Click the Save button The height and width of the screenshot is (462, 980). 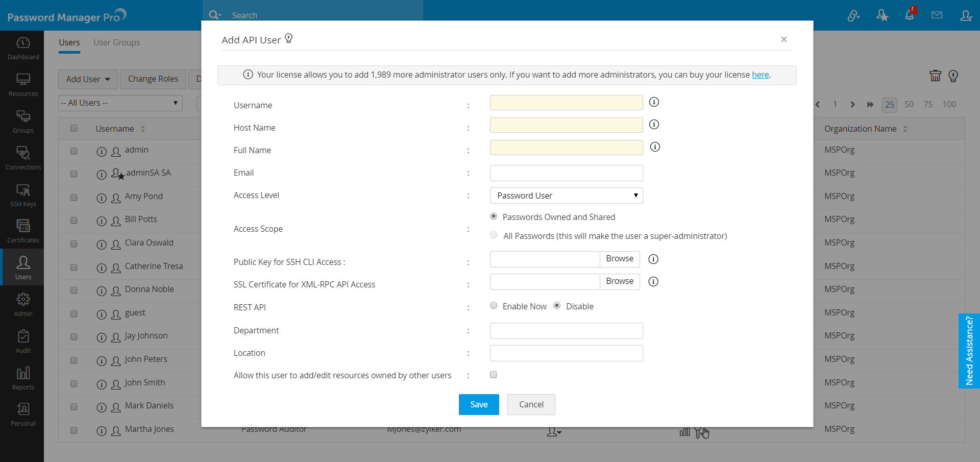click(x=478, y=404)
